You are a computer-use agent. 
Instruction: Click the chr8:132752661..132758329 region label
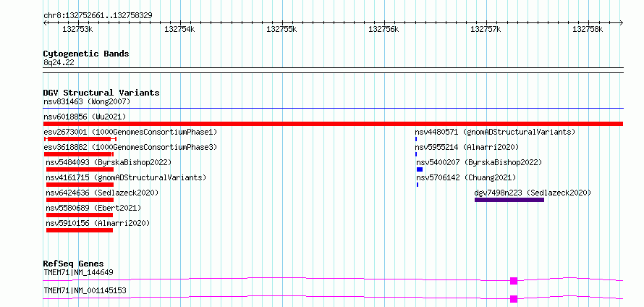[x=98, y=15]
